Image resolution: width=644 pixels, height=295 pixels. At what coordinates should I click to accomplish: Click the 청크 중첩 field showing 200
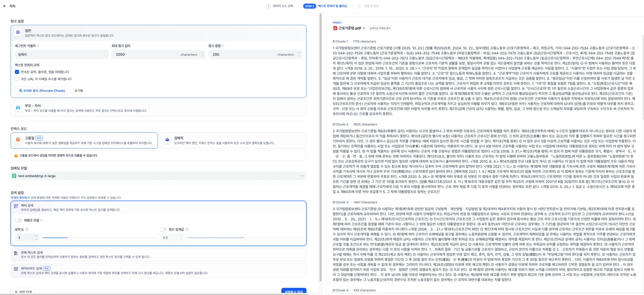click(255, 54)
